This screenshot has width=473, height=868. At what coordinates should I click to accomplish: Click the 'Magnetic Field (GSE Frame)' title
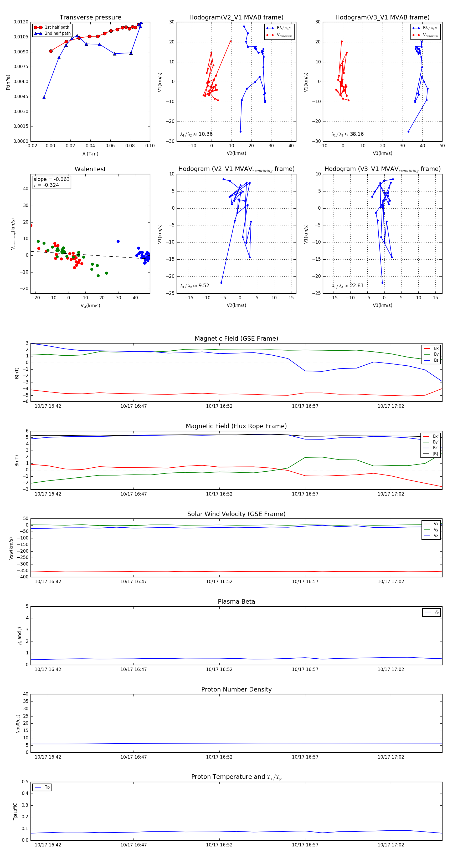pyautogui.click(x=236, y=339)
